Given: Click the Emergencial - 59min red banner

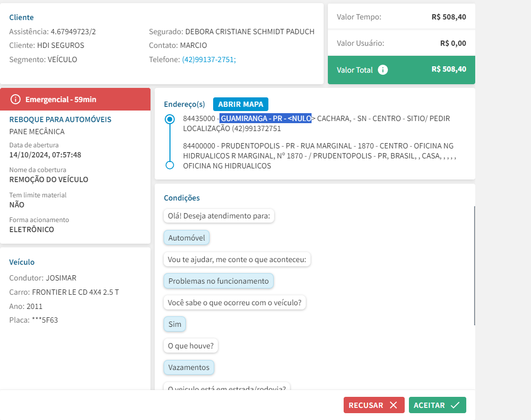Looking at the screenshot, I should [75, 99].
